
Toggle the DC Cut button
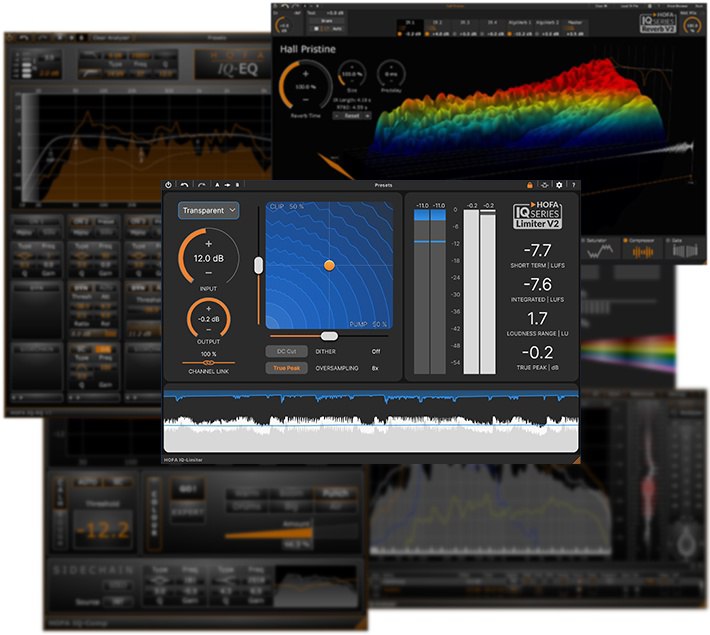tap(286, 351)
